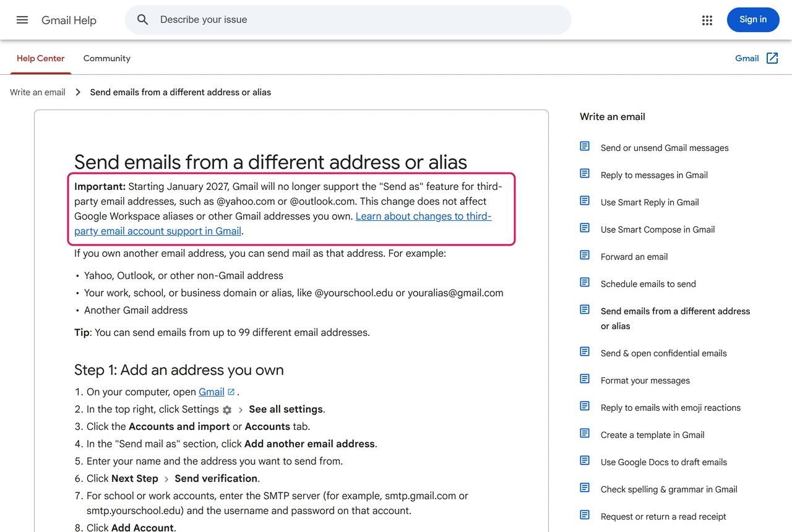Image resolution: width=792 pixels, height=532 pixels.
Task: Open Use Smart Compose in Gmail article
Action: pos(658,230)
